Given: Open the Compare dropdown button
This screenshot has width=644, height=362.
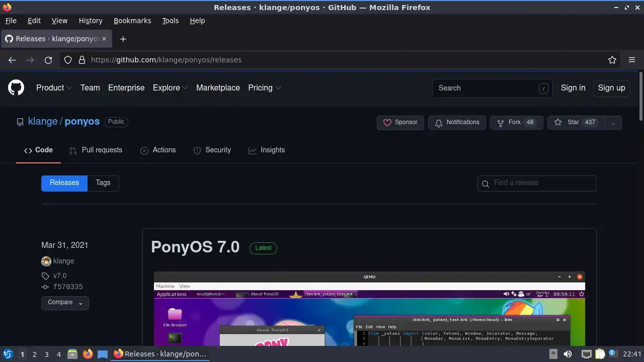Looking at the screenshot, I should [65, 303].
